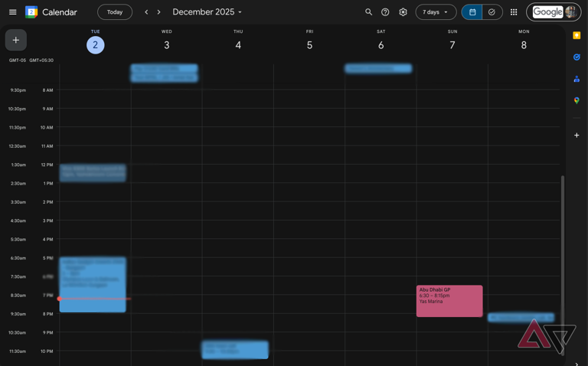588x366 pixels.
Task: Open Google Maps in side panel
Action: pyautogui.click(x=577, y=100)
